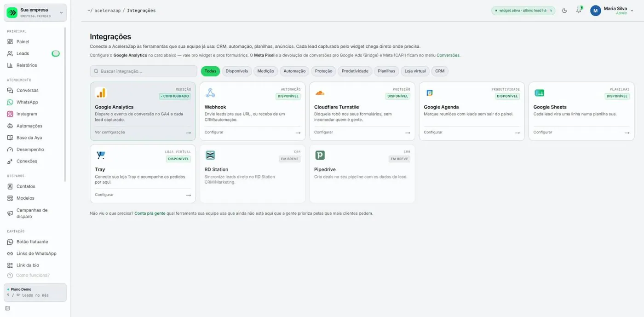The width and height of the screenshot is (644, 317).
Task: Open Como funciona? help link
Action: pos(33,275)
